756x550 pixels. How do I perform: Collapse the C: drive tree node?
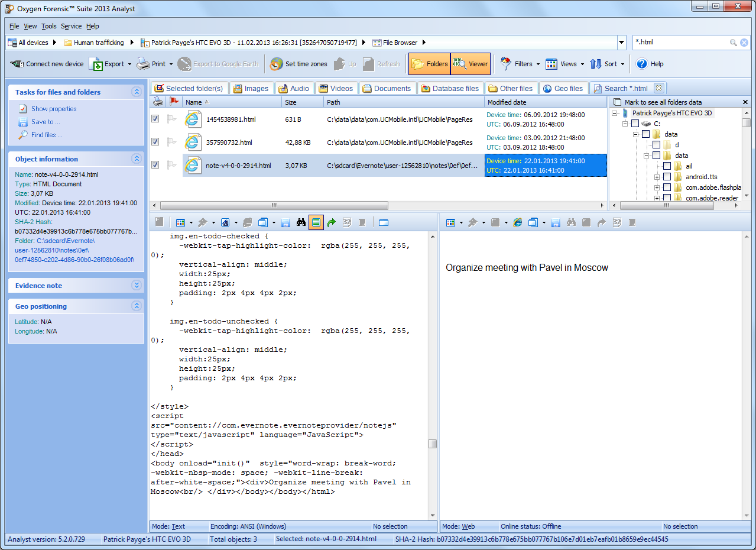tap(625, 124)
